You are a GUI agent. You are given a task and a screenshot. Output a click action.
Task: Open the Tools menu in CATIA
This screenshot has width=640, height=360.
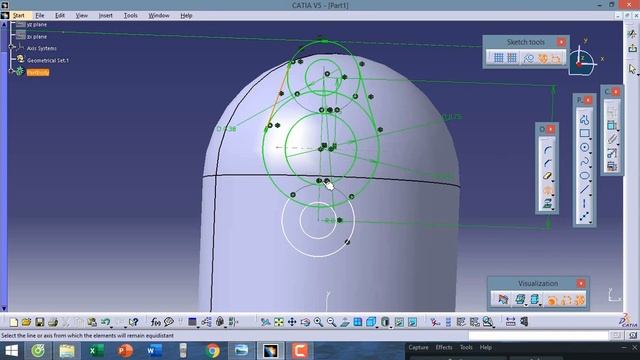[131, 16]
